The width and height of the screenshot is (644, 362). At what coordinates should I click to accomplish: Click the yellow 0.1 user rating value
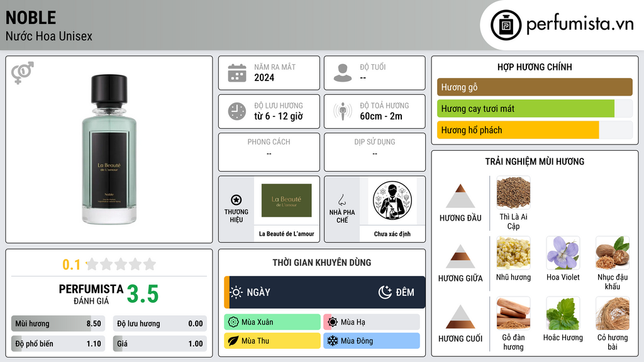coord(72,265)
